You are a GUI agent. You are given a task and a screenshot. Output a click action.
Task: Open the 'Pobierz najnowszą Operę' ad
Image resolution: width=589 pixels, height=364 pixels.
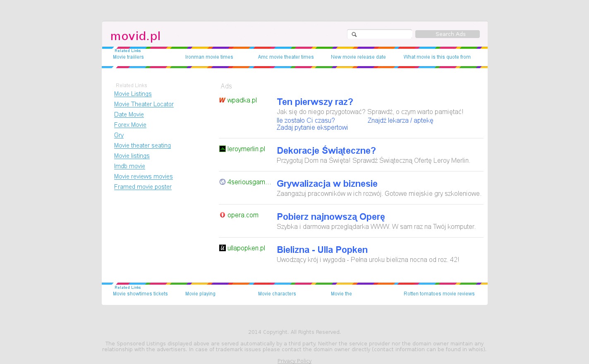click(x=330, y=216)
